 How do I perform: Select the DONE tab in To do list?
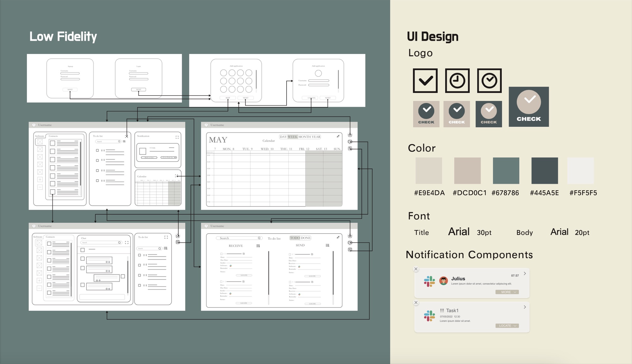306,238
